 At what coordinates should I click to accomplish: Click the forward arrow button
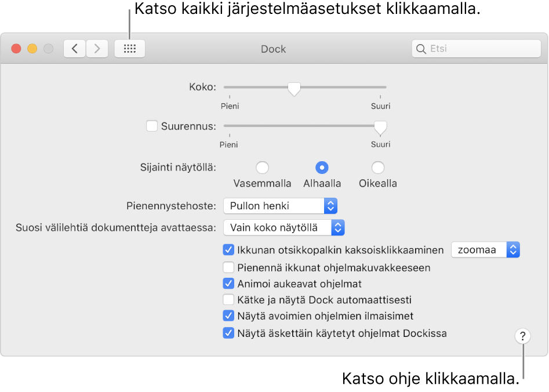97,49
